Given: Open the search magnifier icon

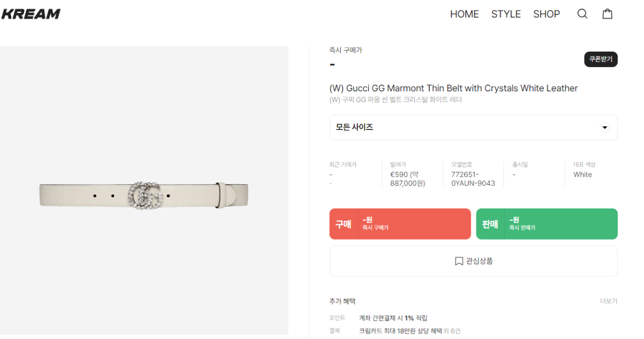Looking at the screenshot, I should [x=582, y=14].
